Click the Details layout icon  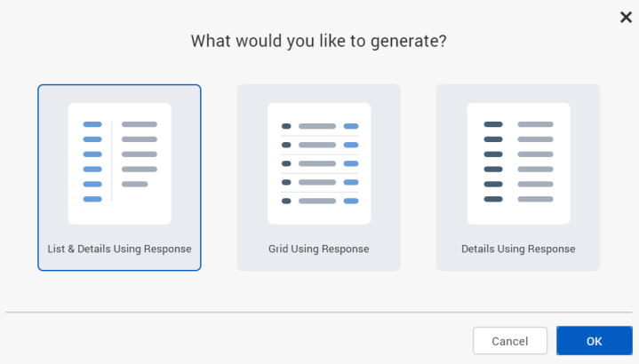(x=518, y=162)
